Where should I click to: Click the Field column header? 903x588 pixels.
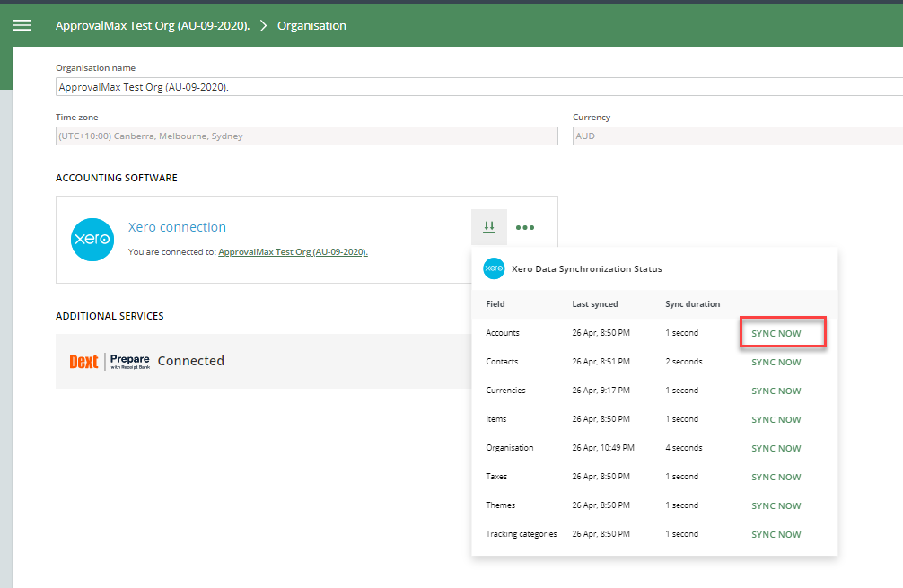pyautogui.click(x=495, y=304)
